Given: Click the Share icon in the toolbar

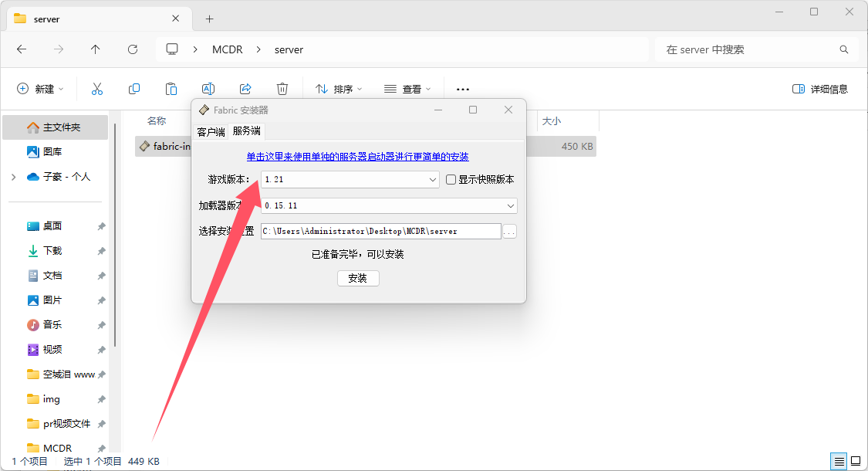Looking at the screenshot, I should tap(245, 89).
